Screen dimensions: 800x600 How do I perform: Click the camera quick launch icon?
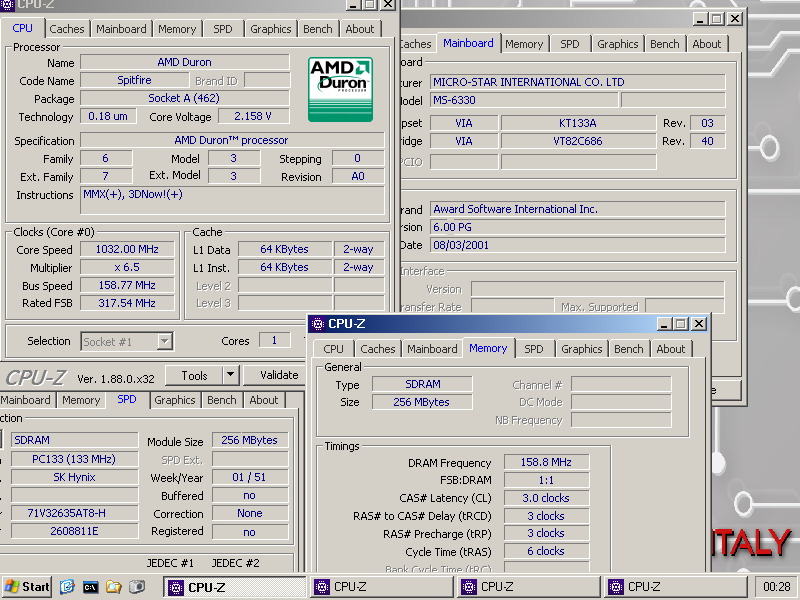click(x=137, y=587)
